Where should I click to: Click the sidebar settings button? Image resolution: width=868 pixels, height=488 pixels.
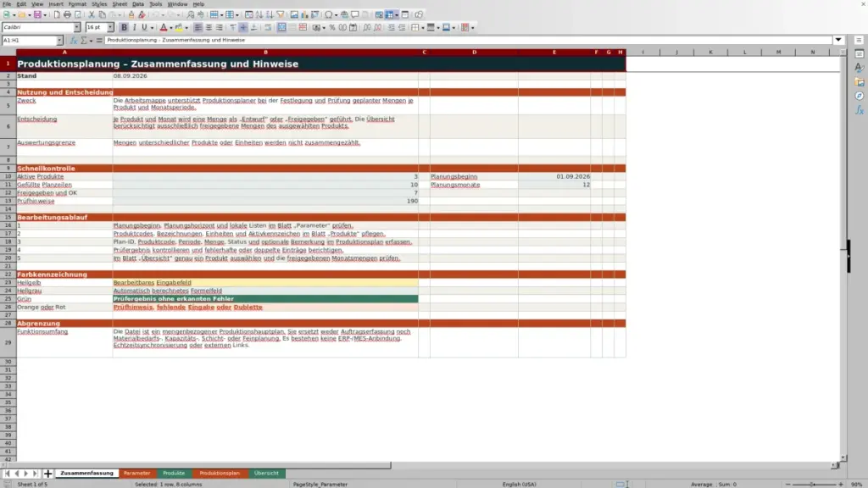point(860,41)
